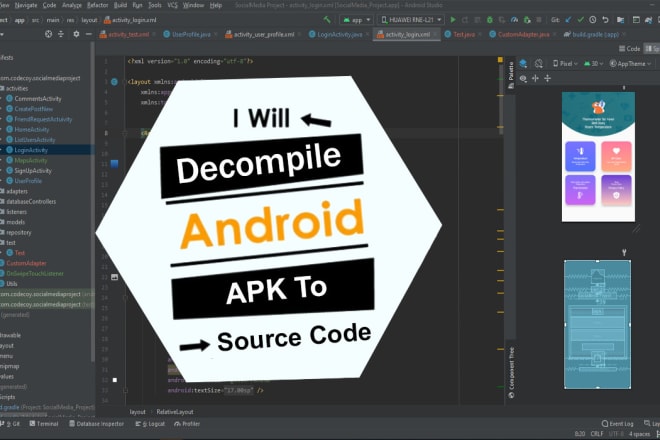Image resolution: width=660 pixels, height=440 pixels.
Task: Open the Navigate menu
Action: (x=26, y=5)
